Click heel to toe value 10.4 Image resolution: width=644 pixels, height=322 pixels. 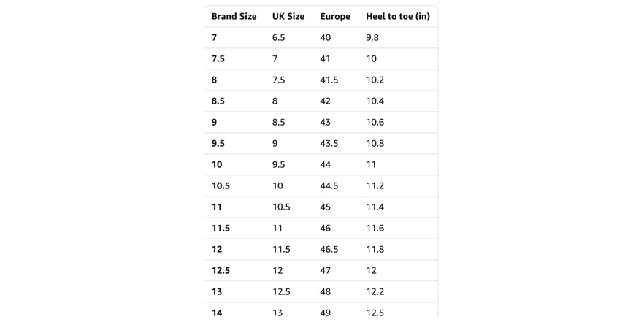(375, 101)
